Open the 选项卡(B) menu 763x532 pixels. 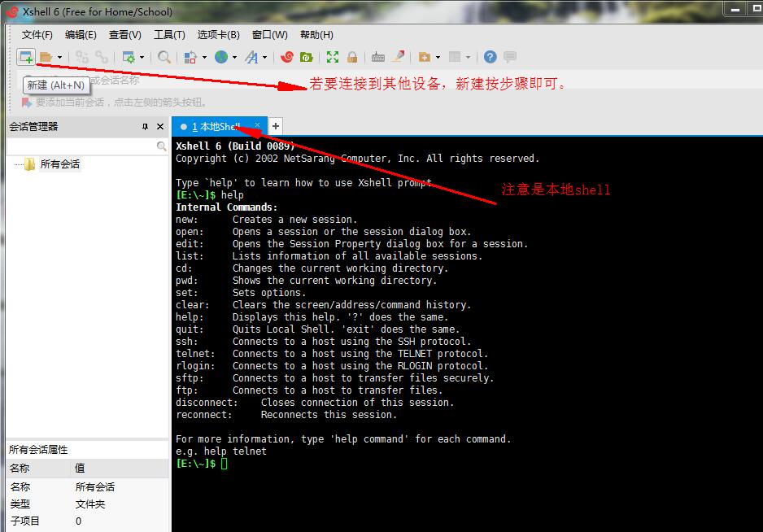[219, 34]
